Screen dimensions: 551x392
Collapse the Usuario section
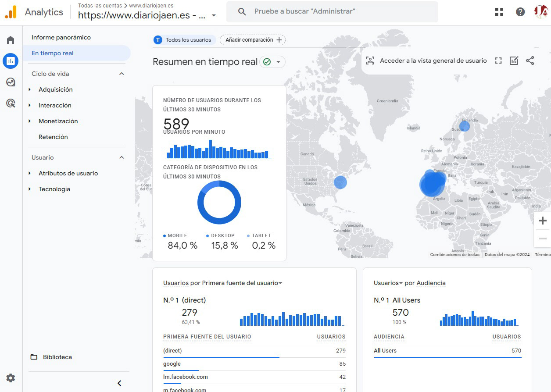(122, 157)
